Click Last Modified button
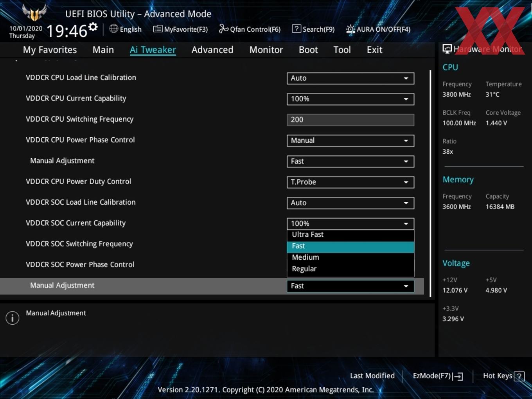 [x=372, y=376]
